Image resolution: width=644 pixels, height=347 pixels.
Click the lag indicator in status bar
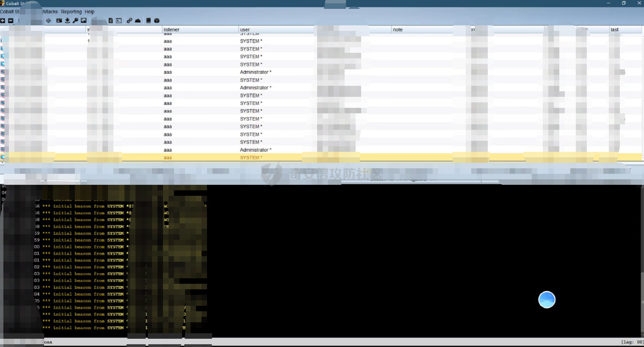coord(632,342)
